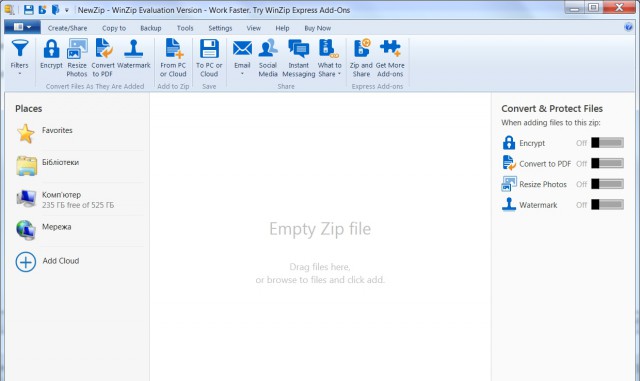Click the Add Cloud plus icon
Screen dimensions: 640x381
[x=26, y=261]
